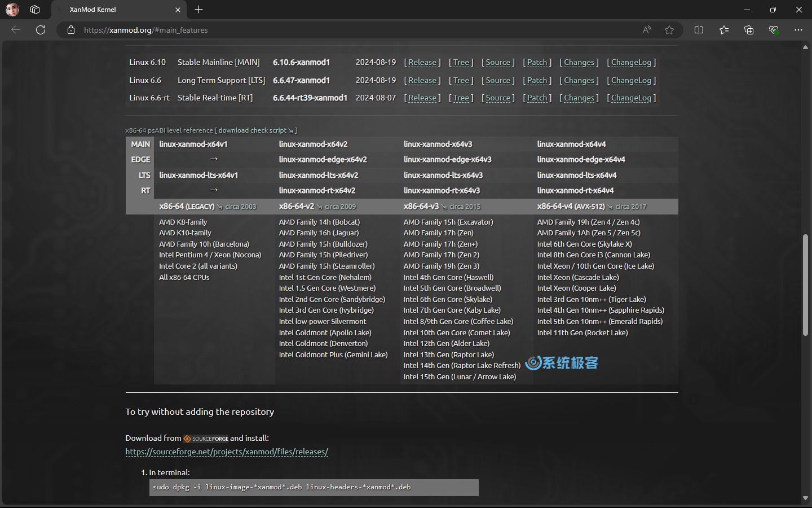Open Source link for Linux 6.6 LTS
Viewport: 812px width, 508px height.
coord(498,81)
